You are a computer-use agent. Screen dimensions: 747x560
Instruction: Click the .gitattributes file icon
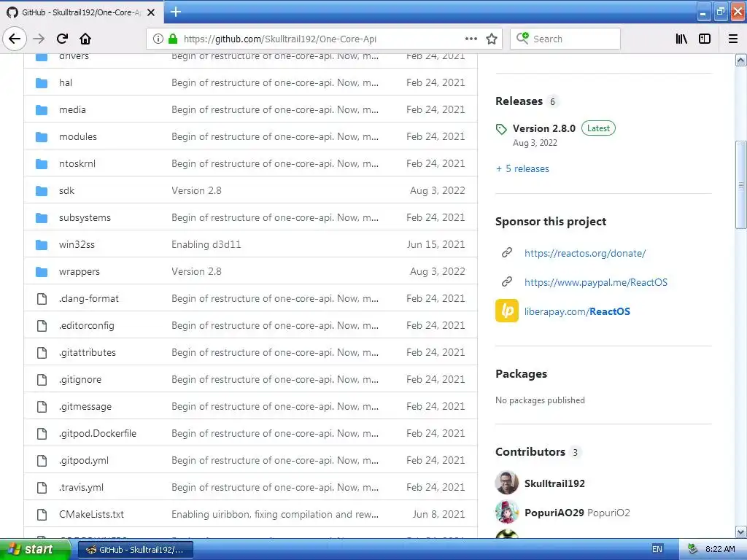coord(42,353)
